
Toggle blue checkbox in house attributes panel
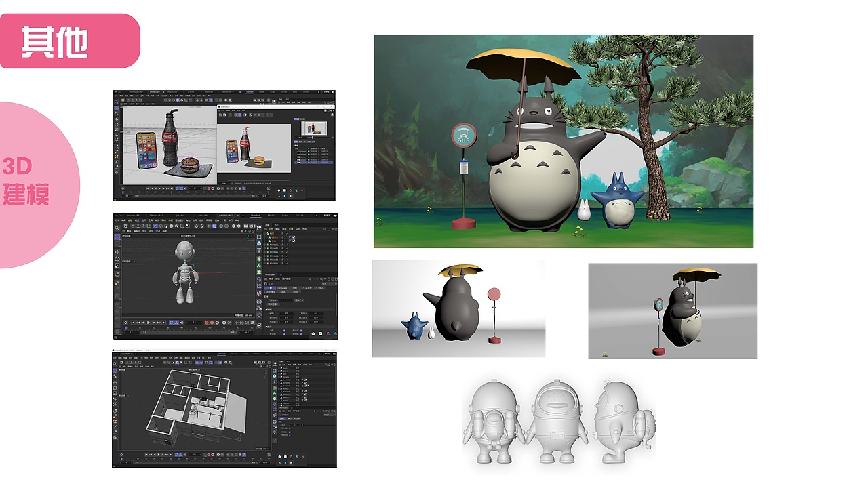tap(290, 432)
